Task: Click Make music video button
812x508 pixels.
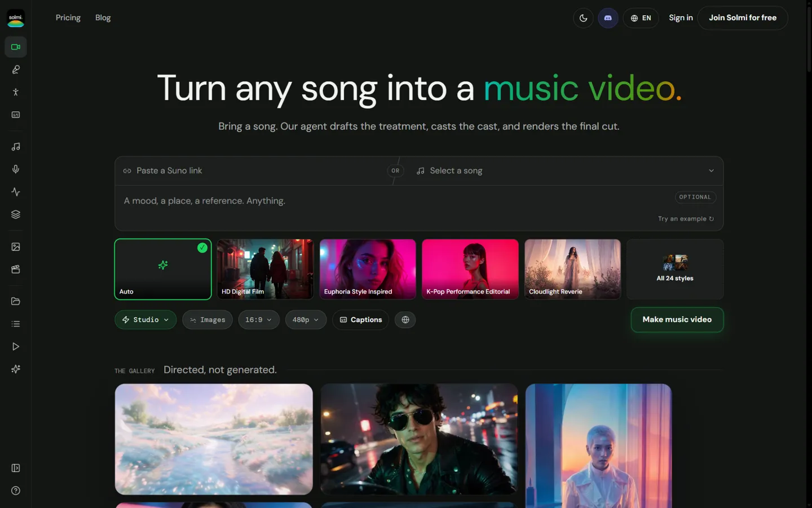Action: [677, 320]
